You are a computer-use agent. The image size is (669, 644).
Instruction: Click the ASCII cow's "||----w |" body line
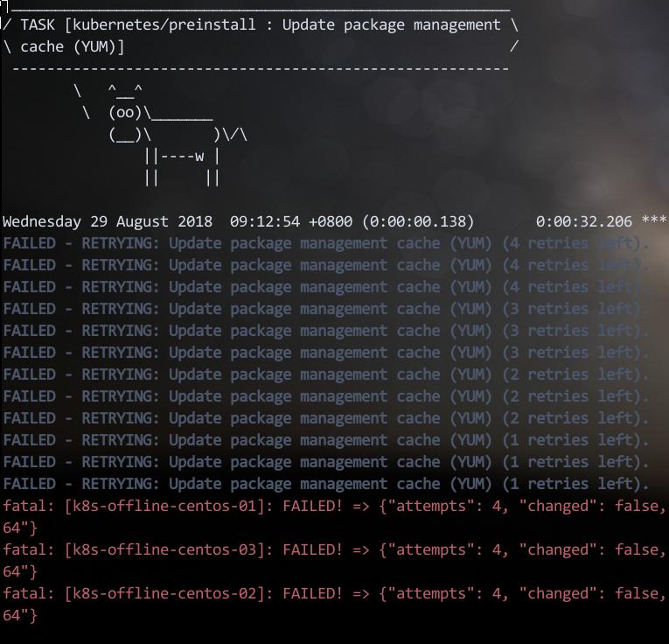pyautogui.click(x=181, y=157)
